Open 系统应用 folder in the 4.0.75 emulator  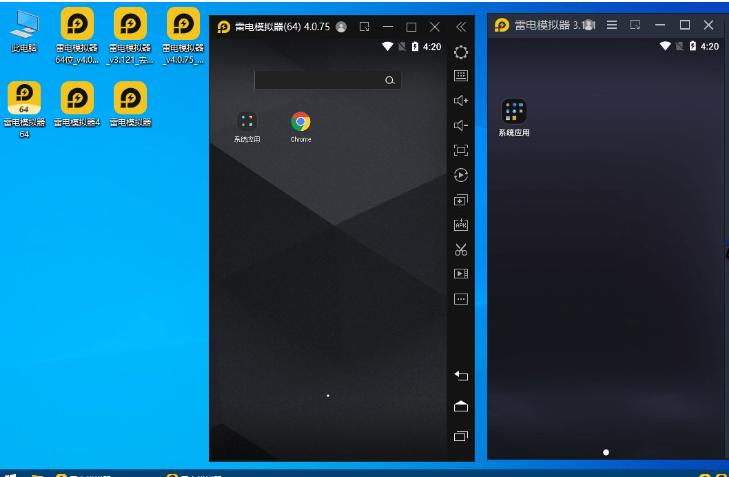click(247, 127)
